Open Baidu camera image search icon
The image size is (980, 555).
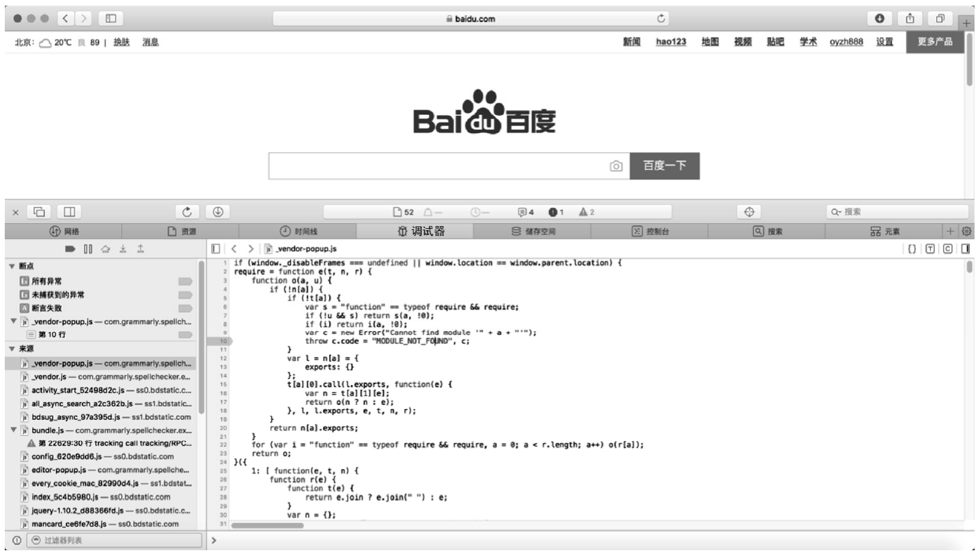point(616,166)
